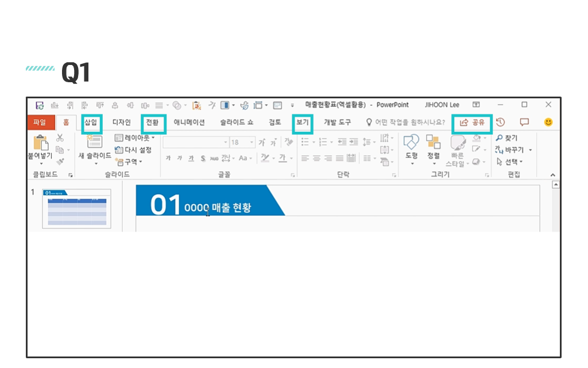Click the 다시 설정 reset button
Viewport: 588px width, 368px height.
click(133, 150)
